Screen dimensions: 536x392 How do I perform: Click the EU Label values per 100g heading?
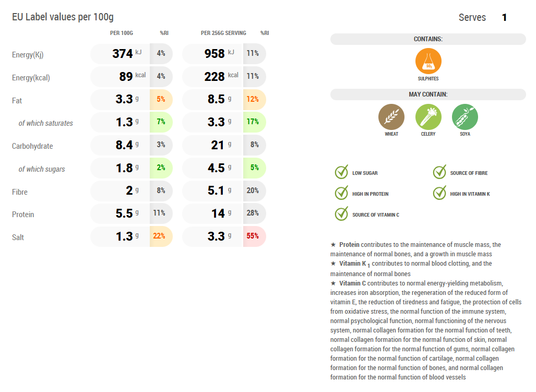pos(63,17)
